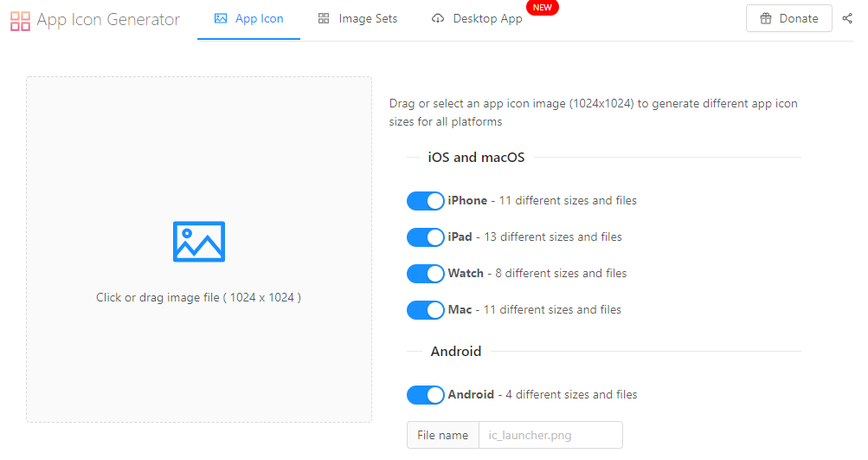868x460 pixels.
Task: Open the share icon next to Donate
Action: tap(847, 18)
